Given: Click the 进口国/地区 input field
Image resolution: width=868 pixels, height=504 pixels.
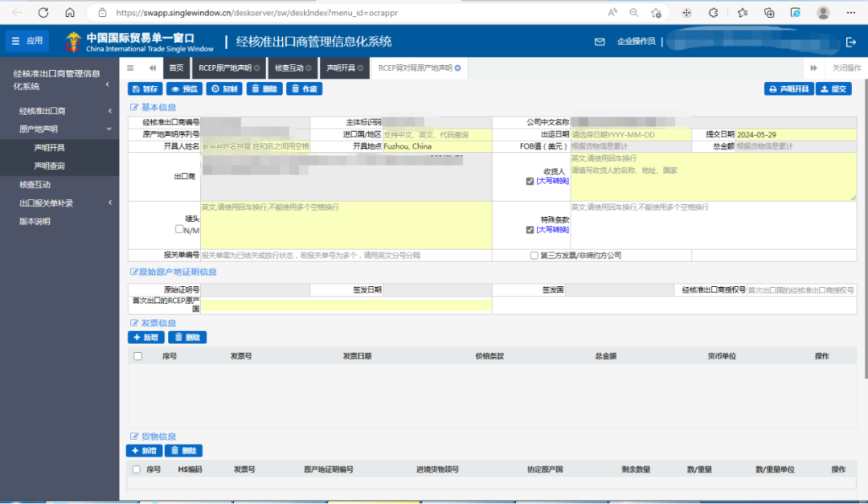Looking at the screenshot, I should [x=436, y=134].
